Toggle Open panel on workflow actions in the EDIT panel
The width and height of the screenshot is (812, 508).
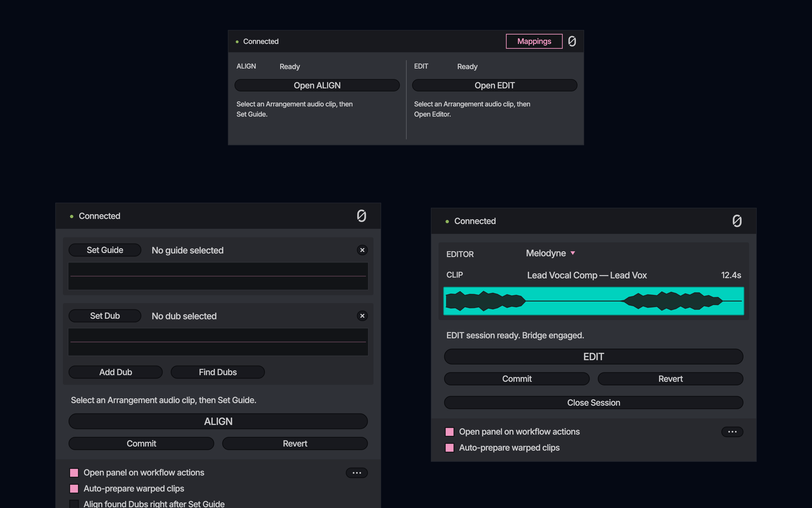click(450, 432)
